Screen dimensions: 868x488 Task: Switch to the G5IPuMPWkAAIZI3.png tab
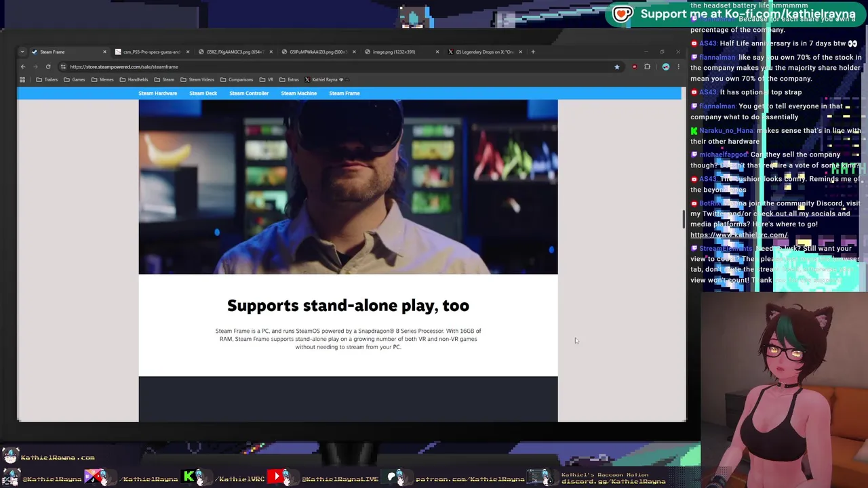click(x=318, y=52)
